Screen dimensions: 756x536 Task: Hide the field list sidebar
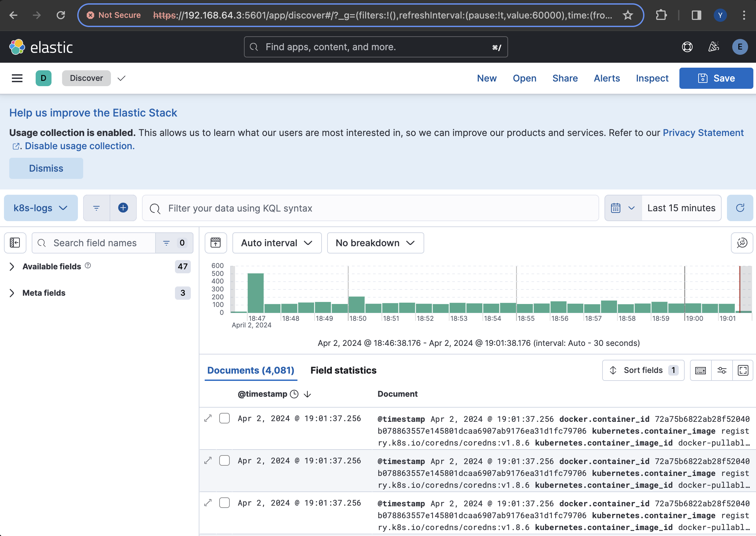pyautogui.click(x=15, y=243)
